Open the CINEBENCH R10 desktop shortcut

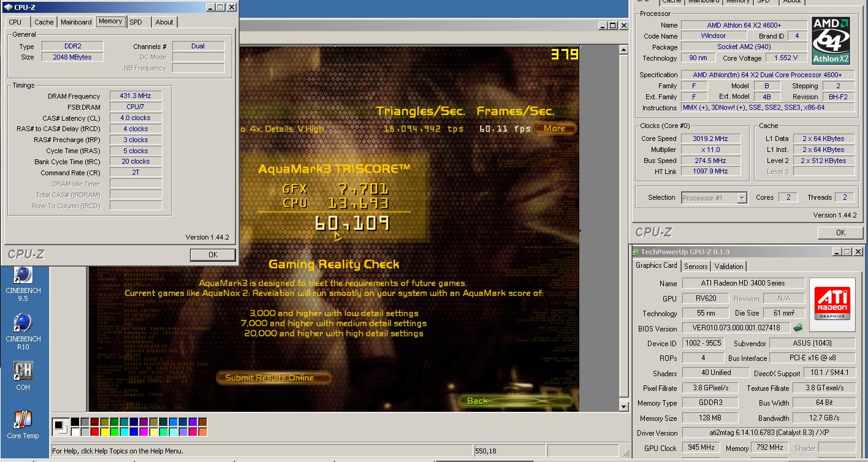pos(23,331)
